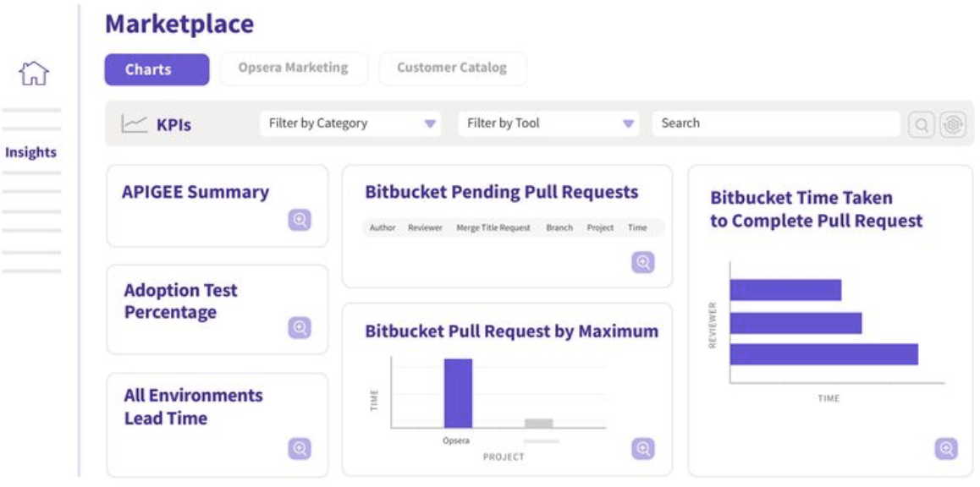The height and width of the screenshot is (487, 980).
Task: Enlarge Bitbucket Time Taken chart
Action: click(x=946, y=448)
